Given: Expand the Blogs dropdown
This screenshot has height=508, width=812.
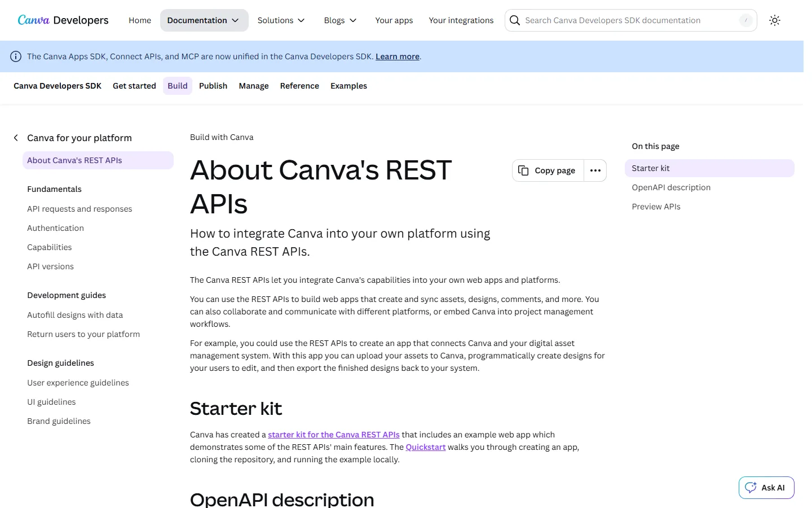Looking at the screenshot, I should [x=341, y=20].
